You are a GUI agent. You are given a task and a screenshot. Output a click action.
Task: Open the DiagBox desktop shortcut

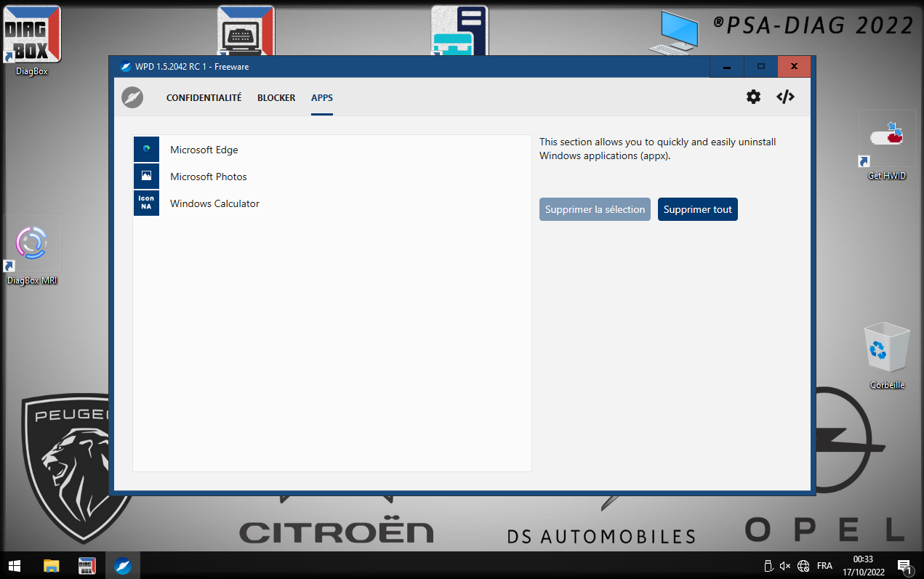(32, 40)
